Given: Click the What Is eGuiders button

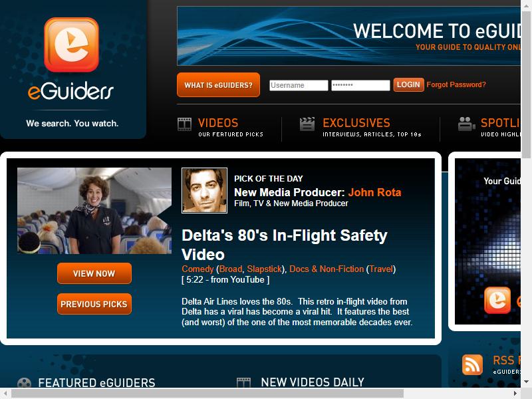Looking at the screenshot, I should coord(218,85).
